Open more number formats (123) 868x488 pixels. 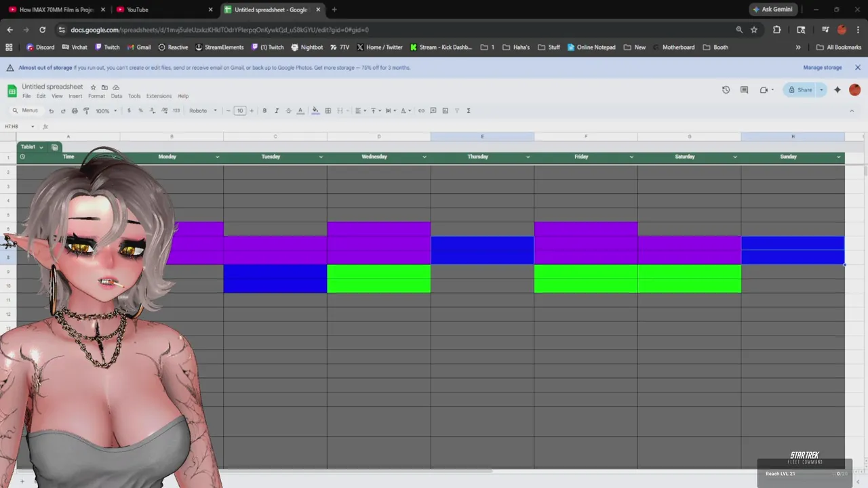click(x=176, y=110)
